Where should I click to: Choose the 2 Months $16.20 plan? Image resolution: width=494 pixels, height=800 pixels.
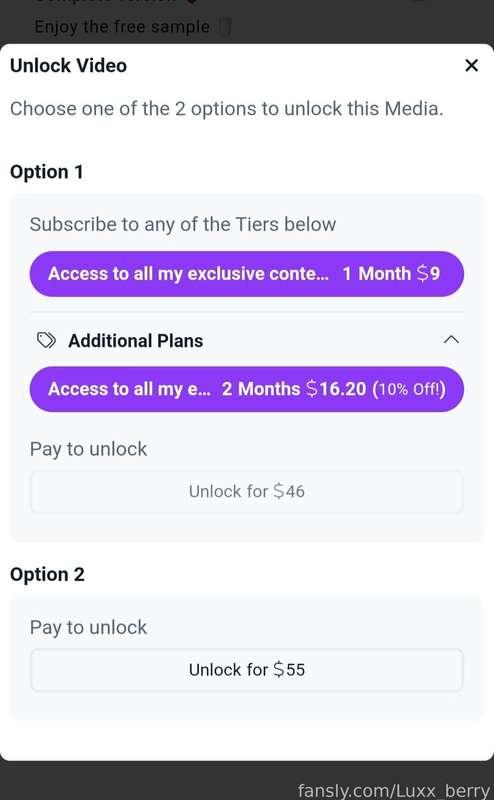(x=246, y=389)
